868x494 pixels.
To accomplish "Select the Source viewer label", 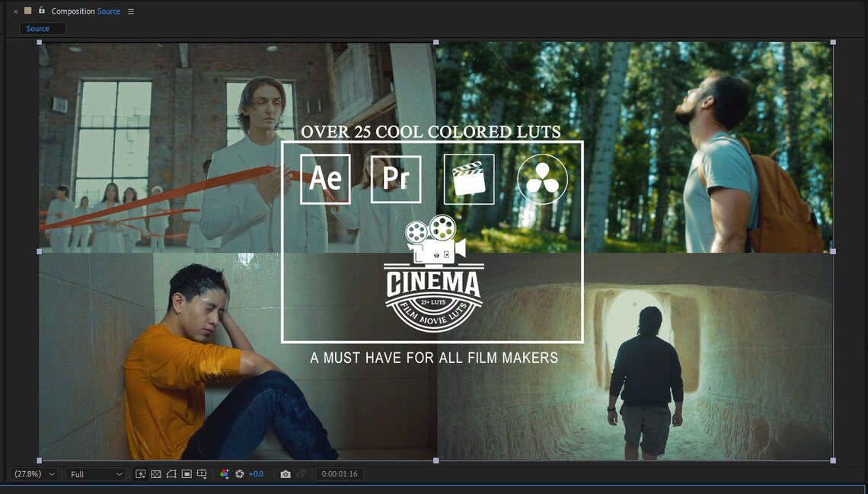I will 37,28.
